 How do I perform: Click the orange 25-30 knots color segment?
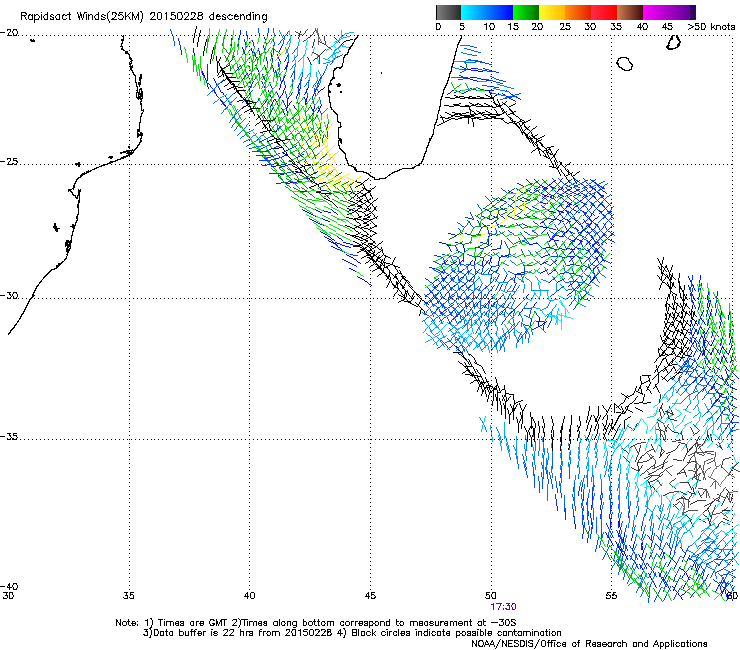coord(578,12)
